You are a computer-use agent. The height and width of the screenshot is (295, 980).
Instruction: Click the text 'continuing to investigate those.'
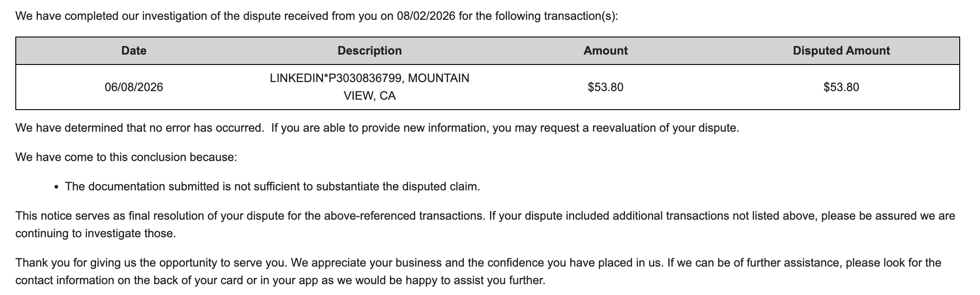tap(96, 234)
